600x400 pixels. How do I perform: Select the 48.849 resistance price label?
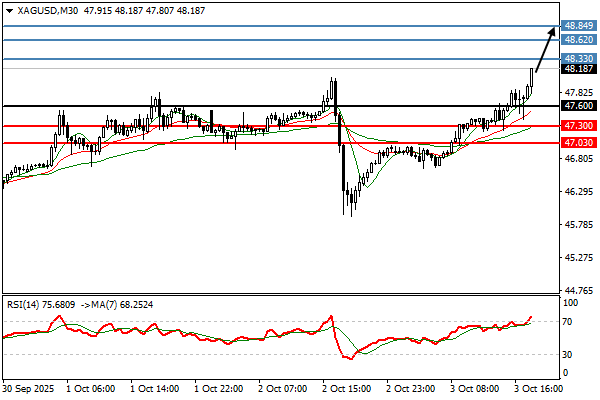click(x=580, y=24)
